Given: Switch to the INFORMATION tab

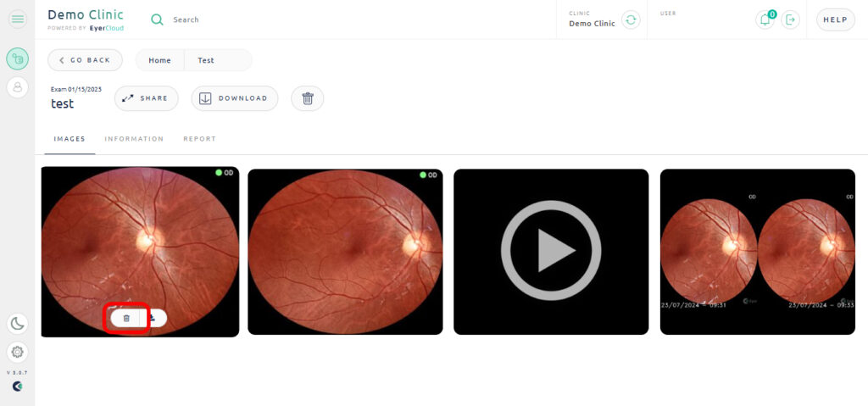Looking at the screenshot, I should point(134,139).
